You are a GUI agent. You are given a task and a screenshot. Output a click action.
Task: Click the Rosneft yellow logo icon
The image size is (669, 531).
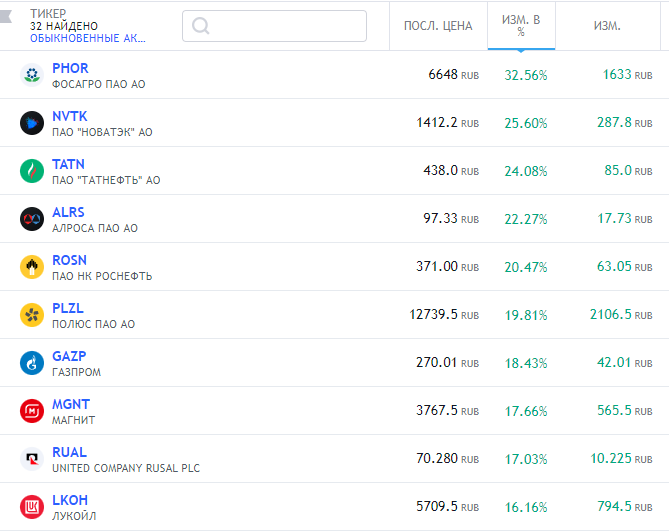(x=32, y=267)
